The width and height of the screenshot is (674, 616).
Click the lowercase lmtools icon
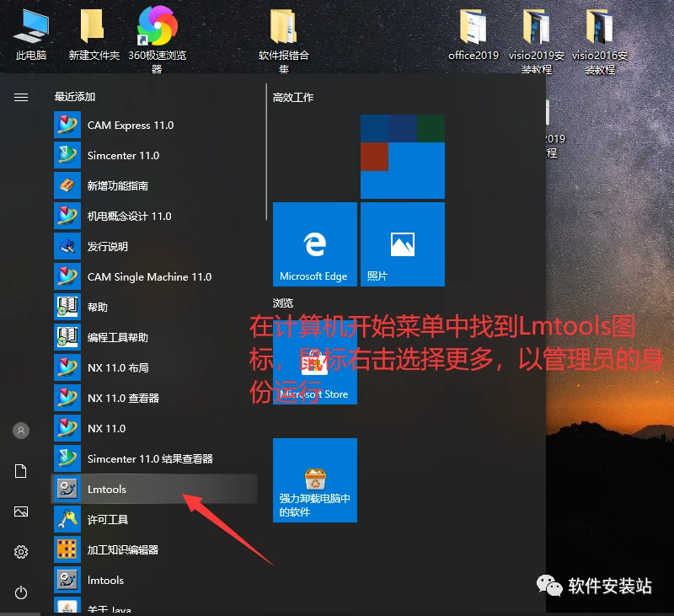coord(67,580)
